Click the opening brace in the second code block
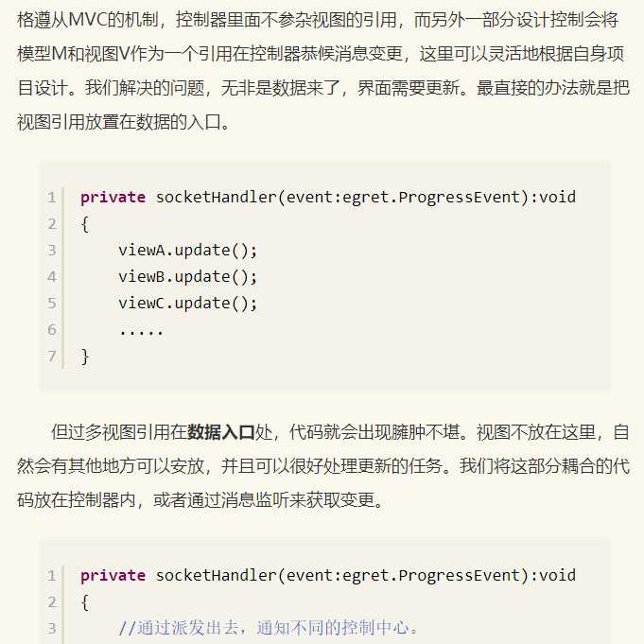This screenshot has width=644, height=644. coord(85,602)
